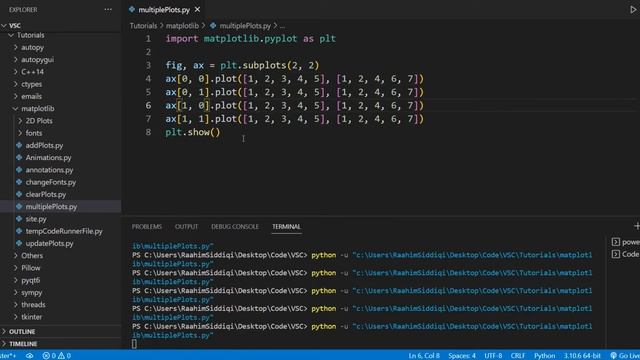Screen dimensions: 640x360
Task: Select the multiplePlots.py editor tab
Action: click(164, 9)
